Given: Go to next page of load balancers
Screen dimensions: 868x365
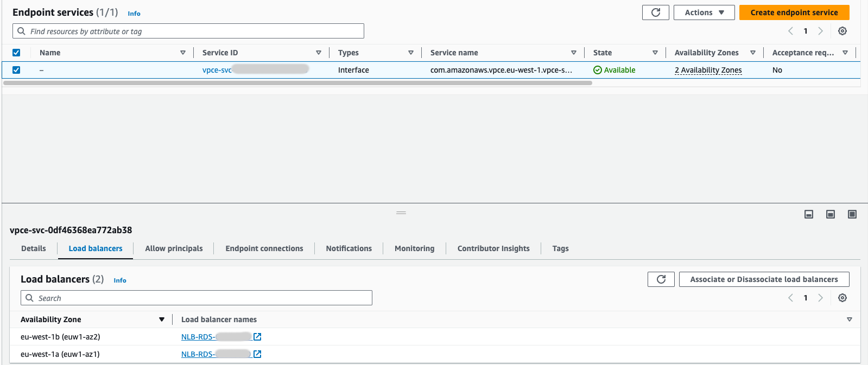Looking at the screenshot, I should pyautogui.click(x=820, y=298).
